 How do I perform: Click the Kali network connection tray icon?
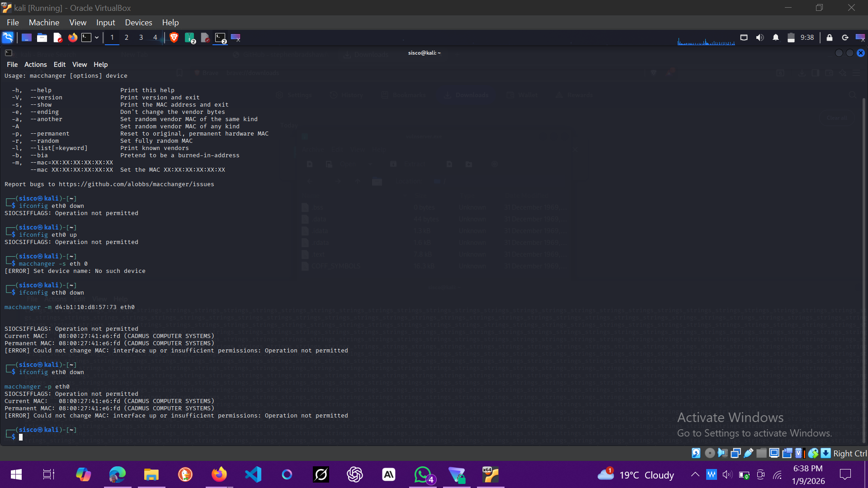[744, 38]
